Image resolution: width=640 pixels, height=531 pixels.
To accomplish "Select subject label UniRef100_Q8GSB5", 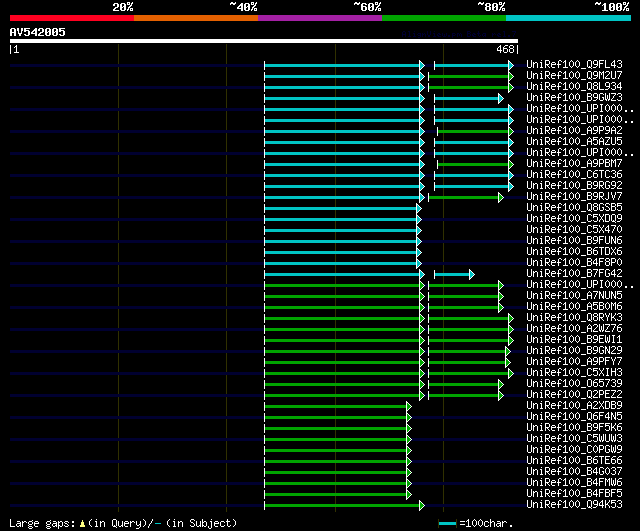I will [x=574, y=208].
